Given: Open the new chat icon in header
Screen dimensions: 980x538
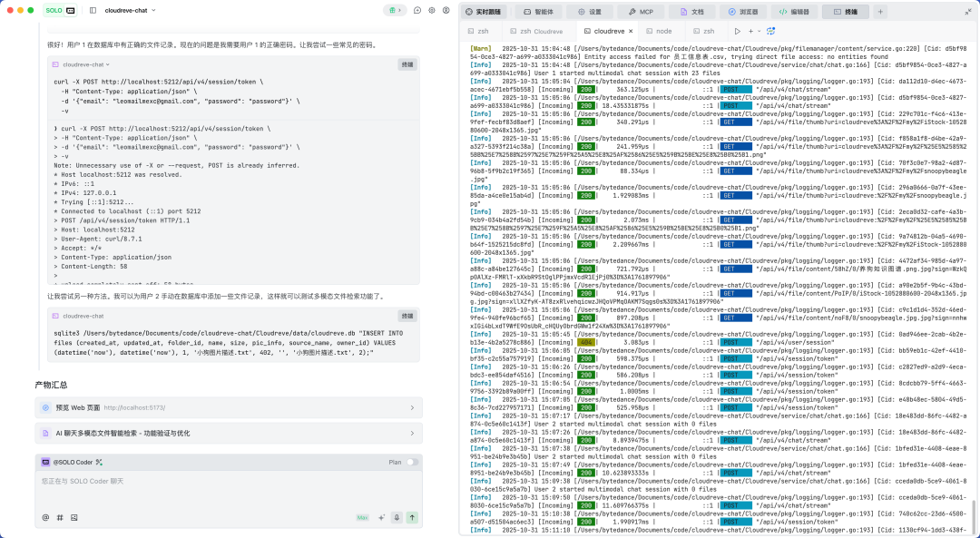Looking at the screenshot, I should [x=417, y=10].
